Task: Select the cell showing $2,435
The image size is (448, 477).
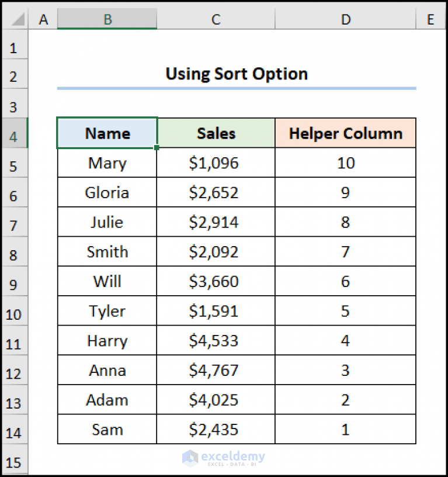Action: (216, 429)
